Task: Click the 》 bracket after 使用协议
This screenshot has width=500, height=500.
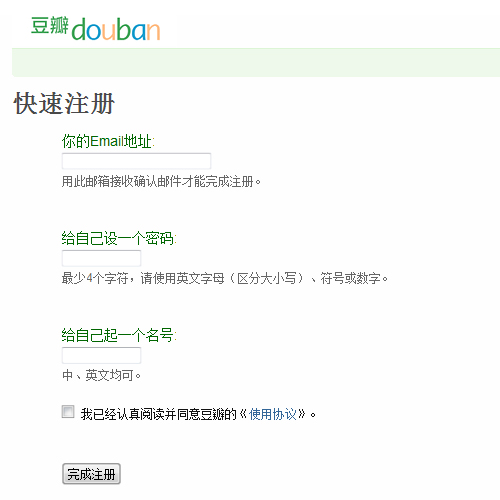Action: click(x=302, y=414)
